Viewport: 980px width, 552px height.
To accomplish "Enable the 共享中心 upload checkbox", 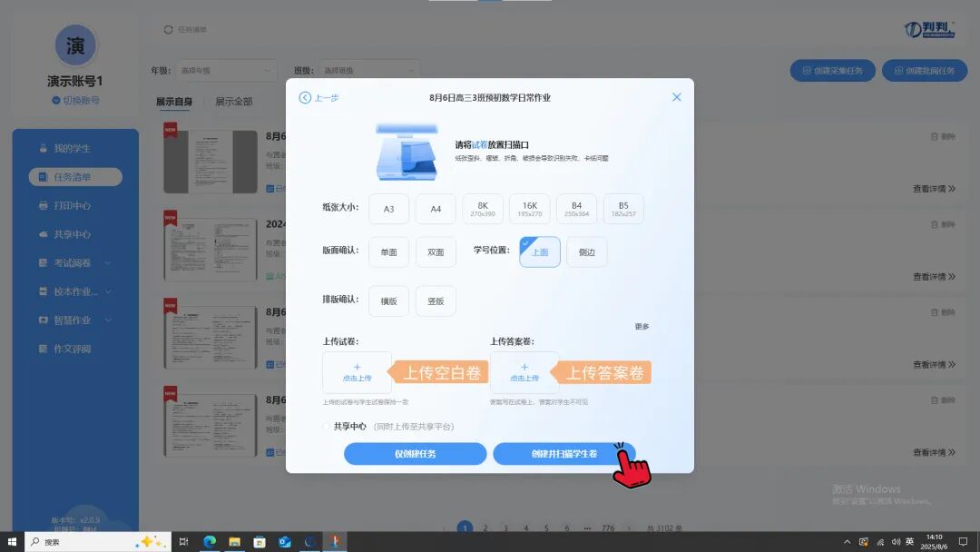I will pyautogui.click(x=325, y=426).
